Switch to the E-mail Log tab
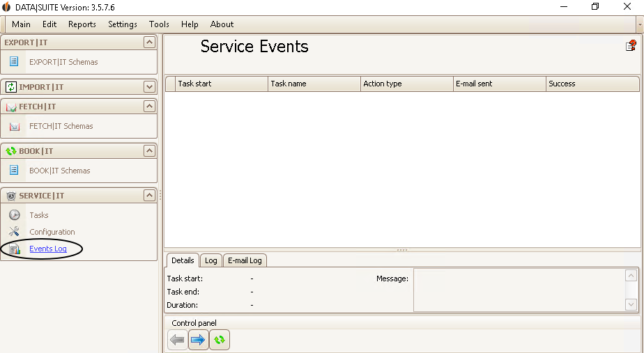The width and height of the screenshot is (644, 353). tap(245, 260)
